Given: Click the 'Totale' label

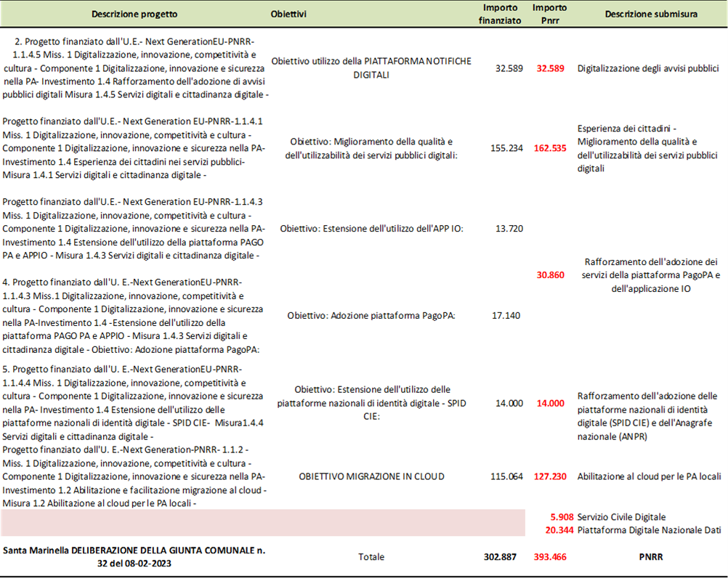Looking at the screenshot, I should [x=371, y=557].
